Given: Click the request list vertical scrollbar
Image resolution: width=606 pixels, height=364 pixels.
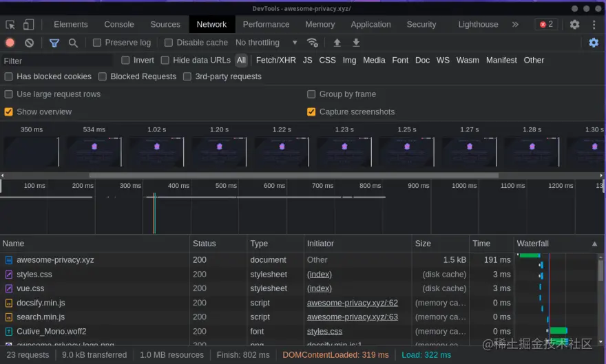Looking at the screenshot, I should pyautogui.click(x=600, y=270).
